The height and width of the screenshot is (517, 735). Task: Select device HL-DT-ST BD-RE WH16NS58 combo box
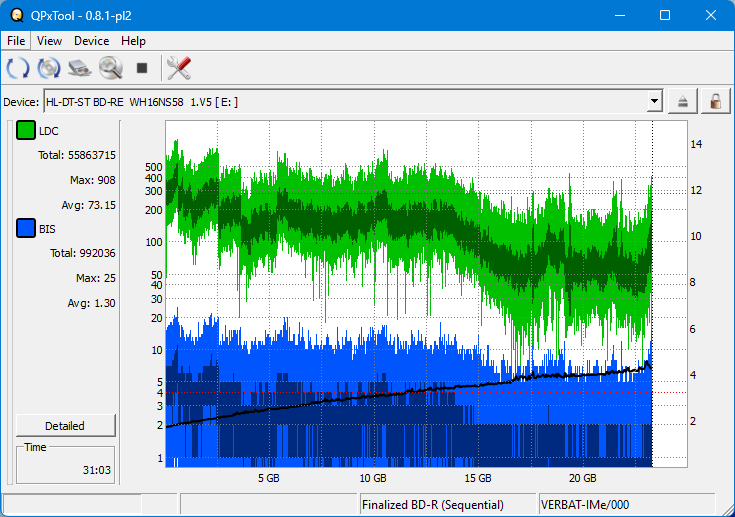pos(353,101)
